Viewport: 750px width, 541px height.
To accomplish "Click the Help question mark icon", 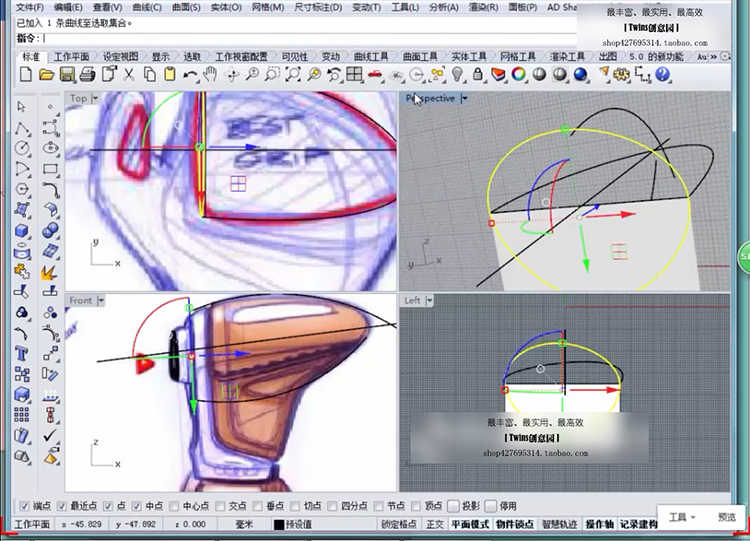I will point(662,75).
